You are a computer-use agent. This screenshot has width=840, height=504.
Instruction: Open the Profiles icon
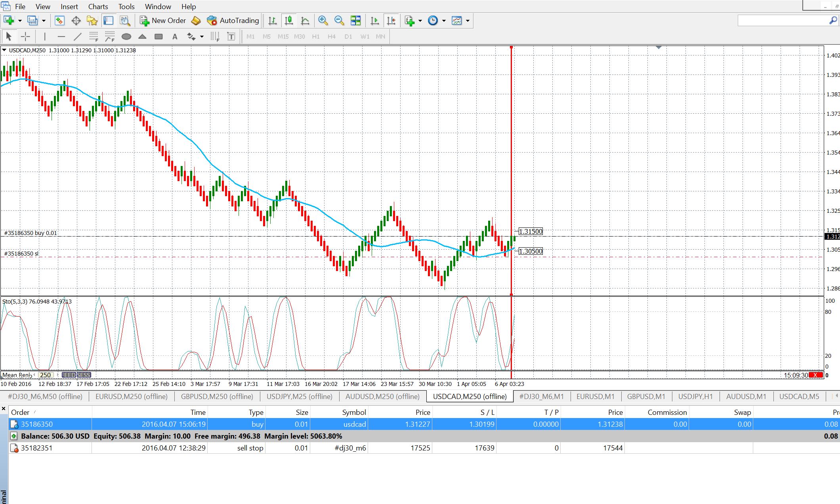pos(32,21)
